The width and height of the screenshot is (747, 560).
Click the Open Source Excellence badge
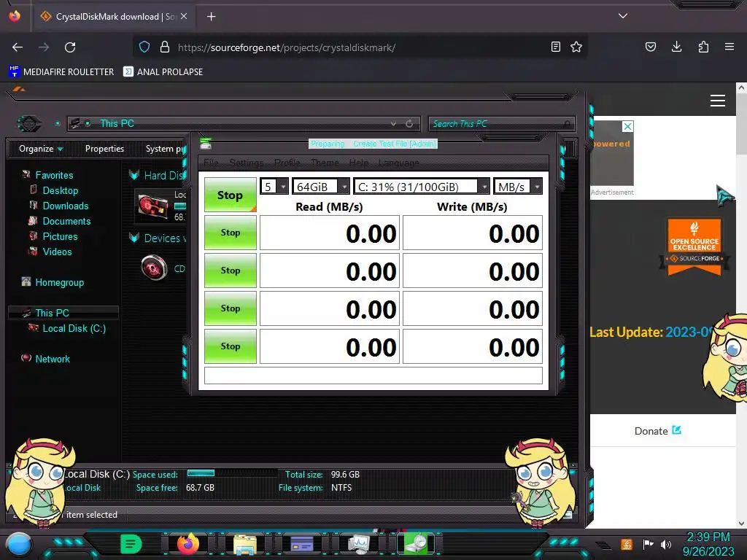tap(694, 246)
